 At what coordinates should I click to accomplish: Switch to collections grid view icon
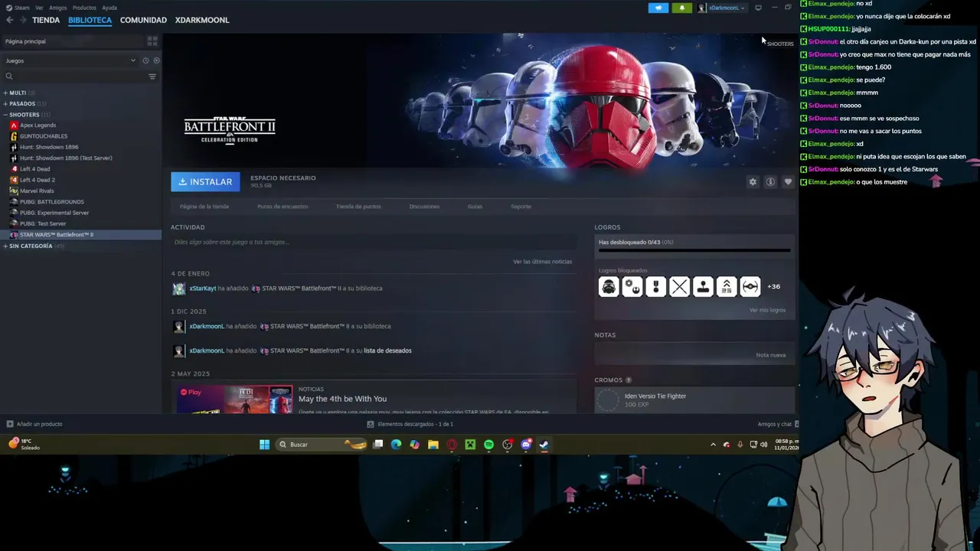tap(152, 41)
